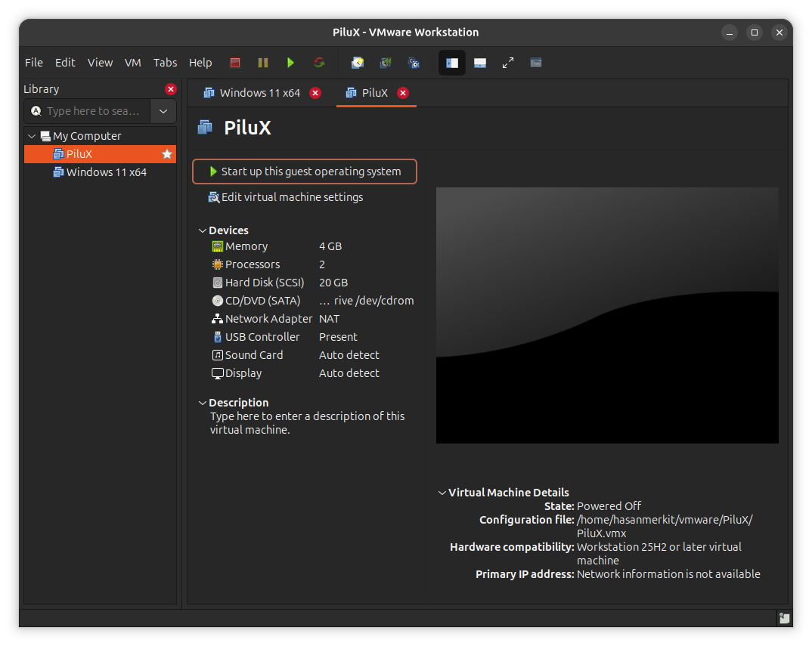
Task: Click the Memory value 4 GB
Action: [x=330, y=246]
